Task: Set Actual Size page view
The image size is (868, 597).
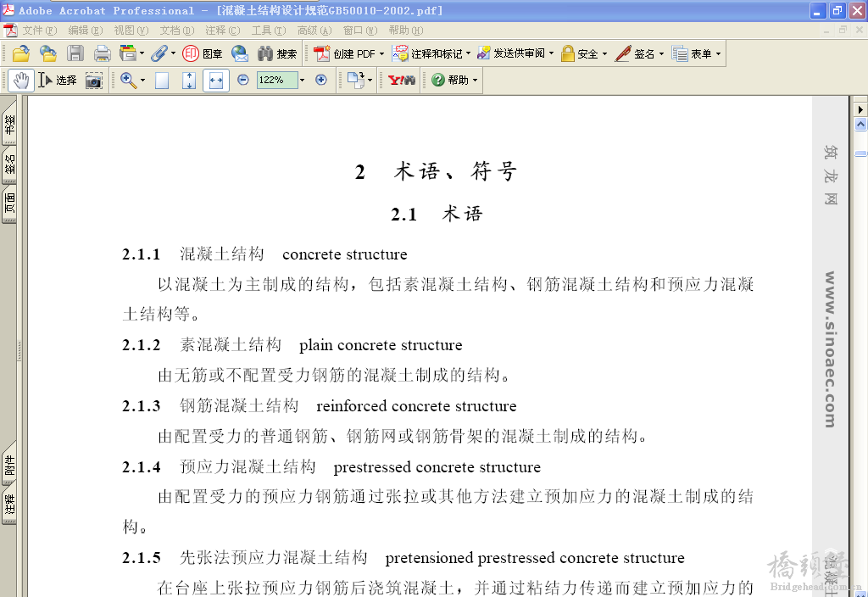Action: tap(162, 81)
